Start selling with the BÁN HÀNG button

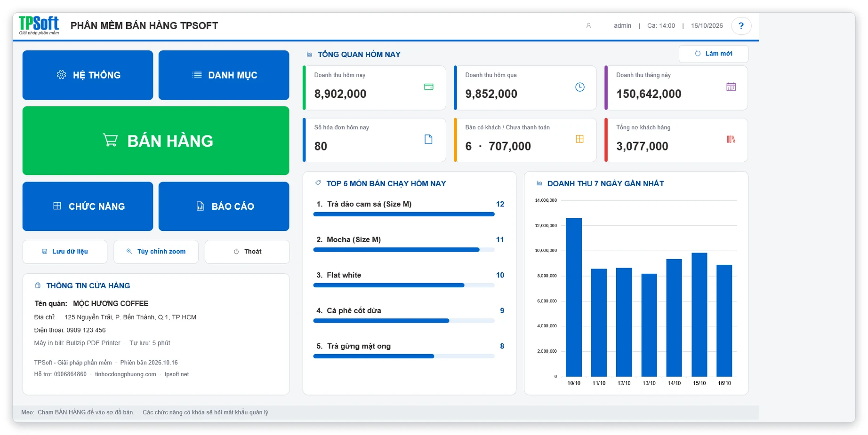tap(156, 141)
